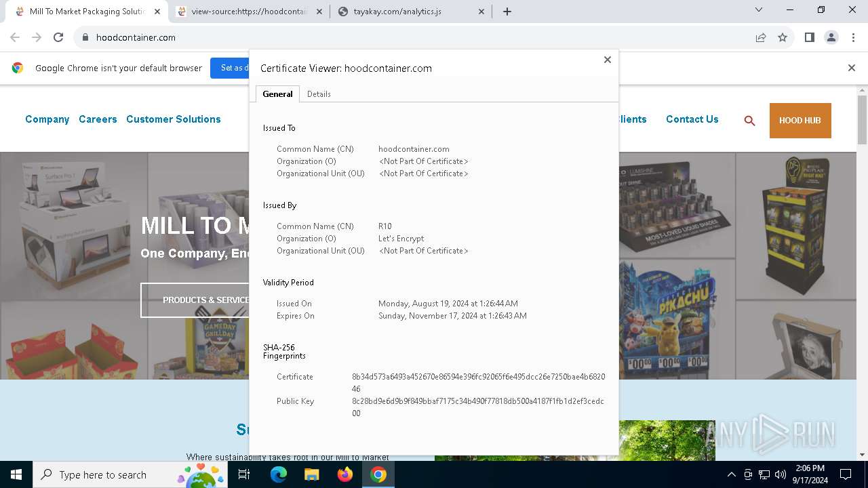Select the Expires On date value
The image size is (868, 488).
452,316
